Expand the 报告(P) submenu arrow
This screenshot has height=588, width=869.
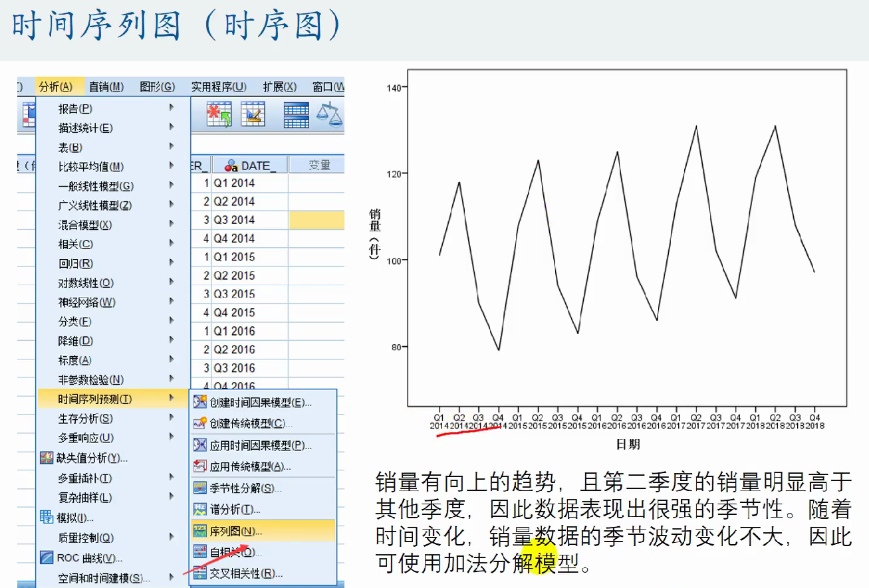pos(172,108)
